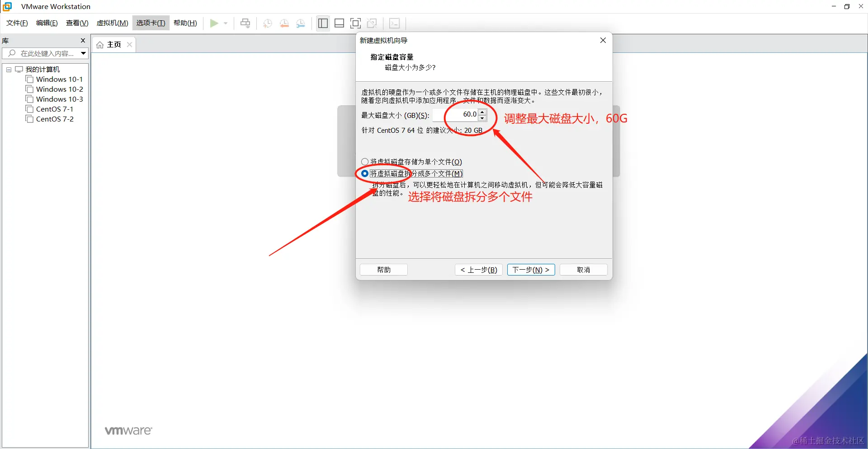The image size is (868, 449).
Task: Open the 选项卡 menu
Action: pyautogui.click(x=151, y=23)
